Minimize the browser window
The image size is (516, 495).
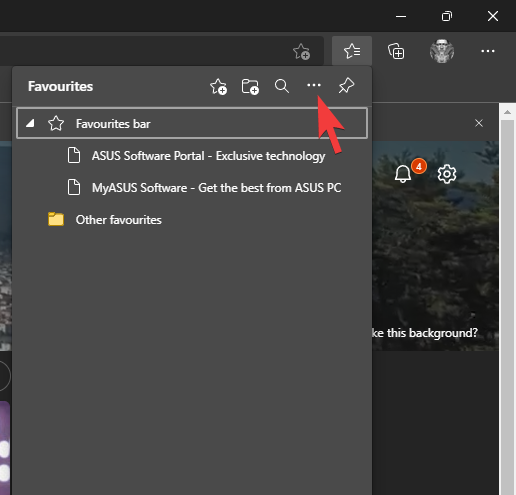point(401,16)
